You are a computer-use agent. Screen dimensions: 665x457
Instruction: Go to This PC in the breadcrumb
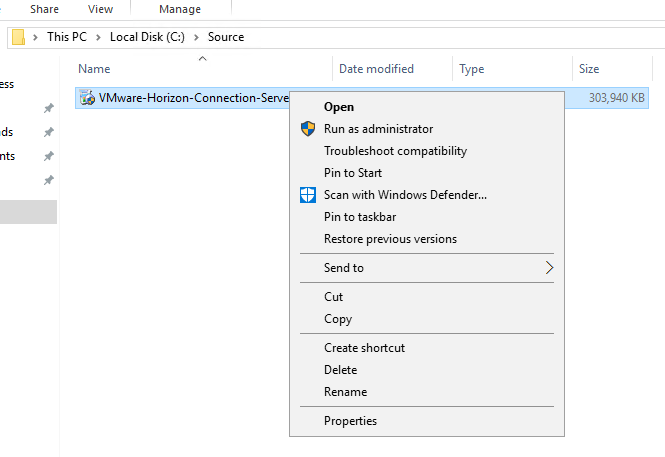[x=67, y=37]
